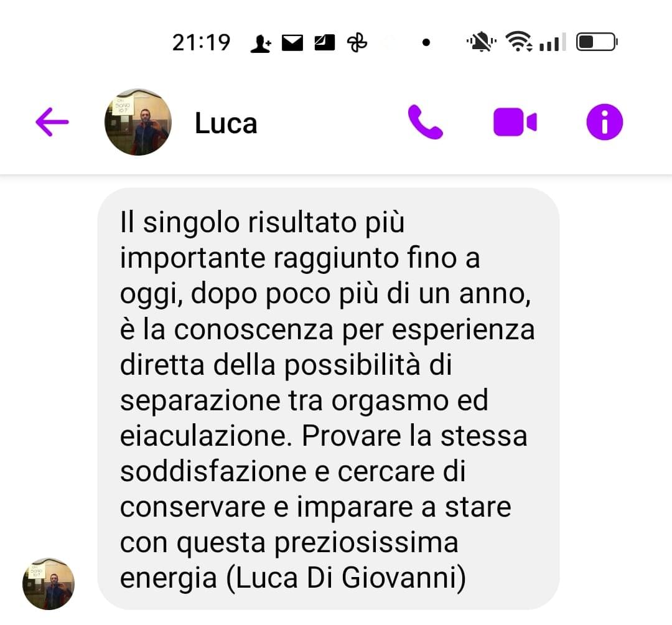Open conversation info for Luca
This screenshot has width=672, height=625.
tap(604, 122)
